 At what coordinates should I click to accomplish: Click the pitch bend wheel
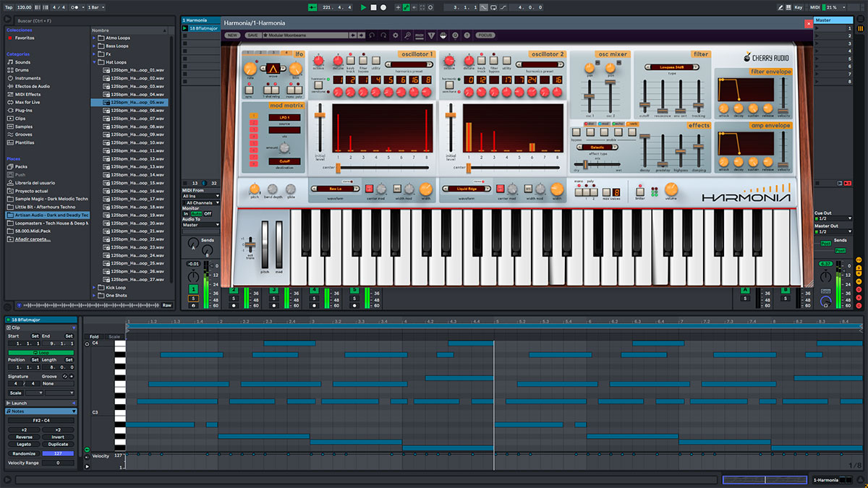265,244
